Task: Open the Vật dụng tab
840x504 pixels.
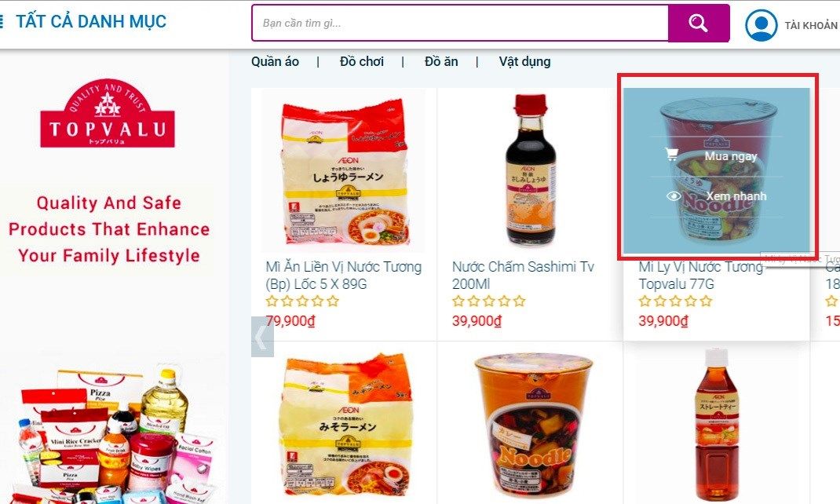Action: click(524, 61)
